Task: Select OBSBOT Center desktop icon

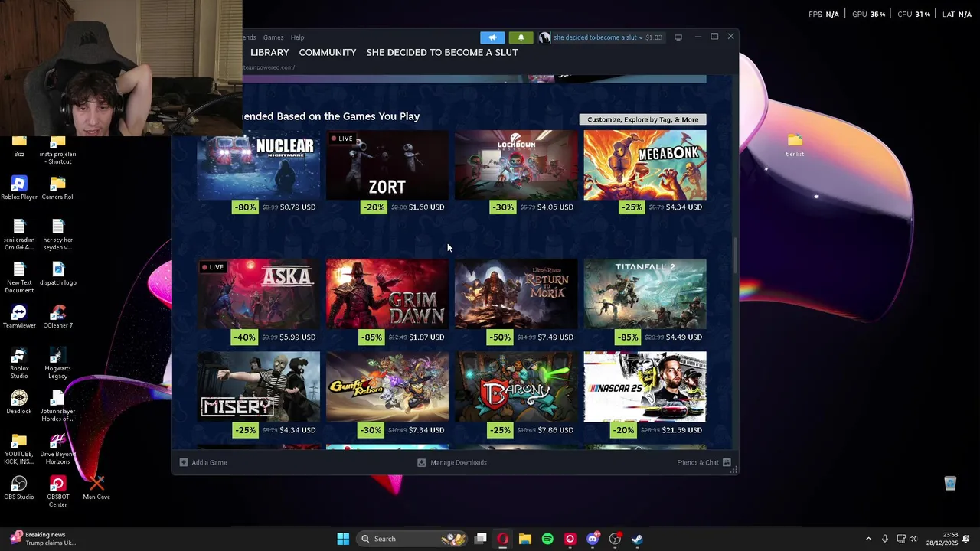Action: 58,491
